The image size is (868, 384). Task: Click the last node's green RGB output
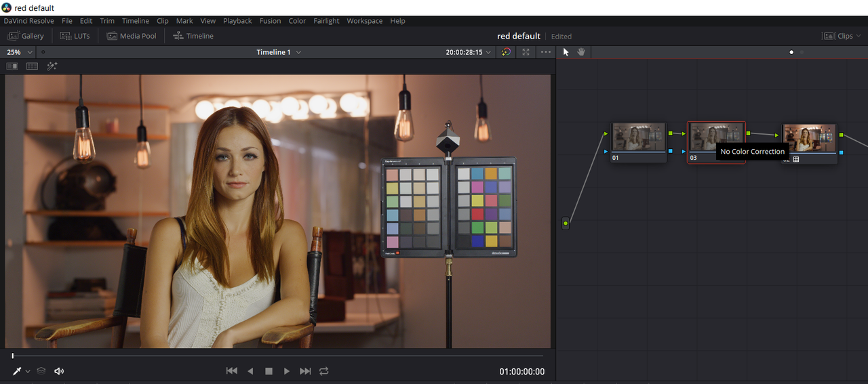(x=841, y=135)
